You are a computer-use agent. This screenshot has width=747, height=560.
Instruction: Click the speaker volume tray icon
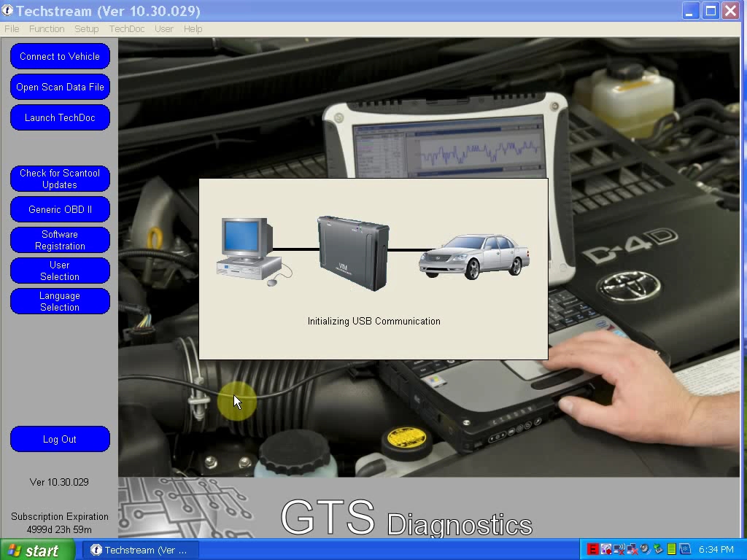pos(645,550)
